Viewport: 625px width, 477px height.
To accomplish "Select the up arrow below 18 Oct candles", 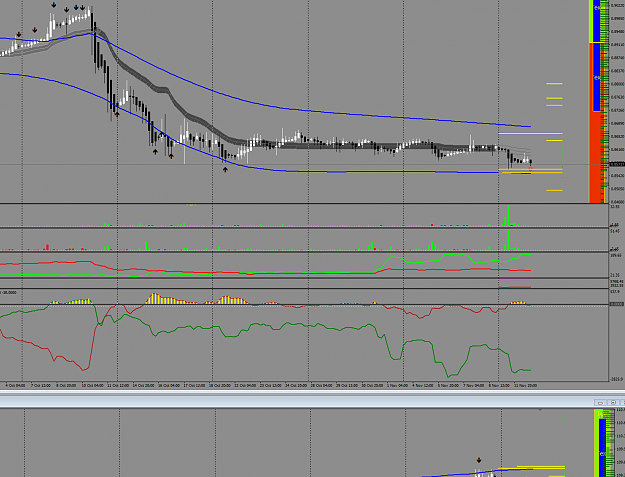I will tap(225, 170).
